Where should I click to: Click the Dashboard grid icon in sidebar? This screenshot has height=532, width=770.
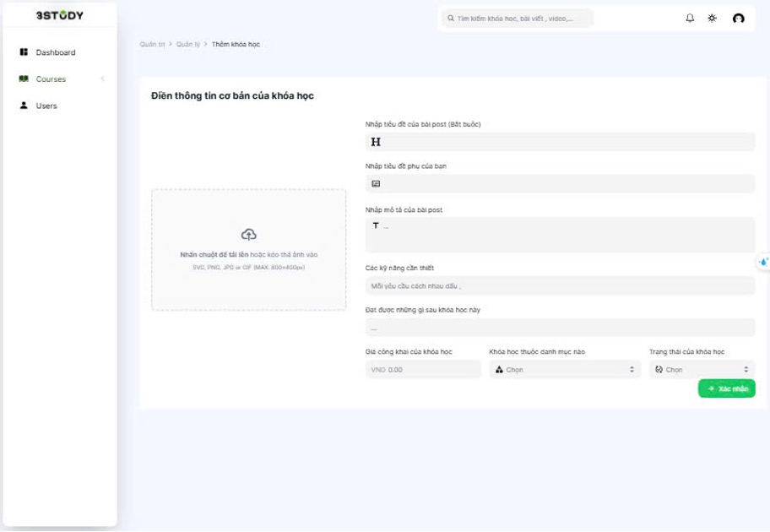coord(24,52)
